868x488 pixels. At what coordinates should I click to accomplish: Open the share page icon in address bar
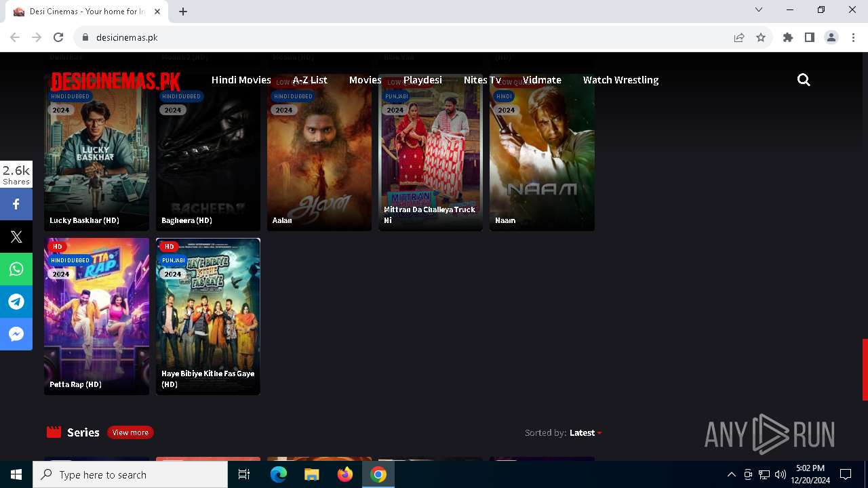point(739,37)
